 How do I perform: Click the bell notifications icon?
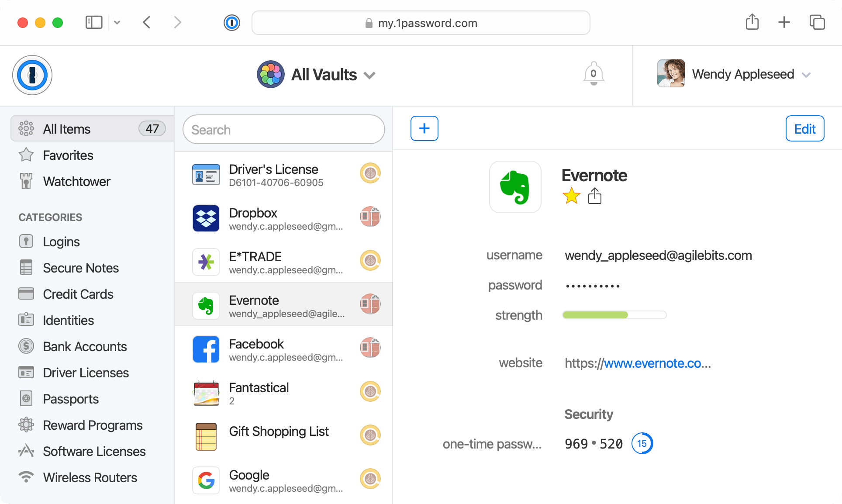tap(594, 74)
